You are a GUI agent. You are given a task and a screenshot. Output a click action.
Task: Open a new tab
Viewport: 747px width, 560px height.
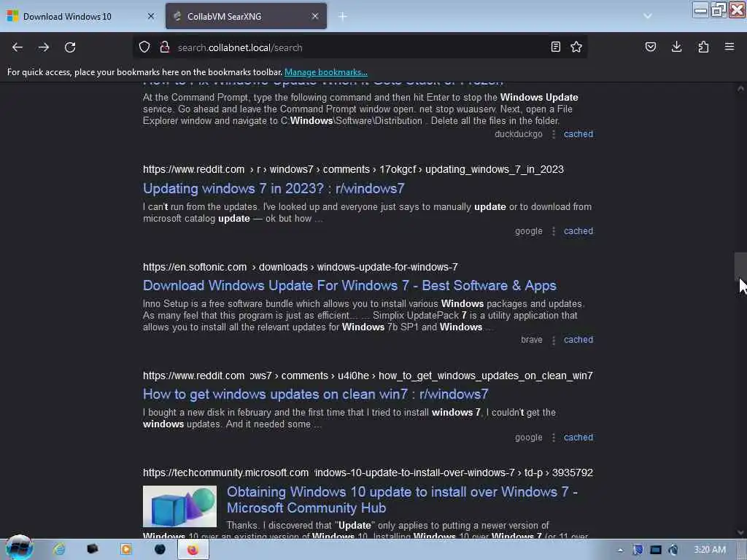343,16
